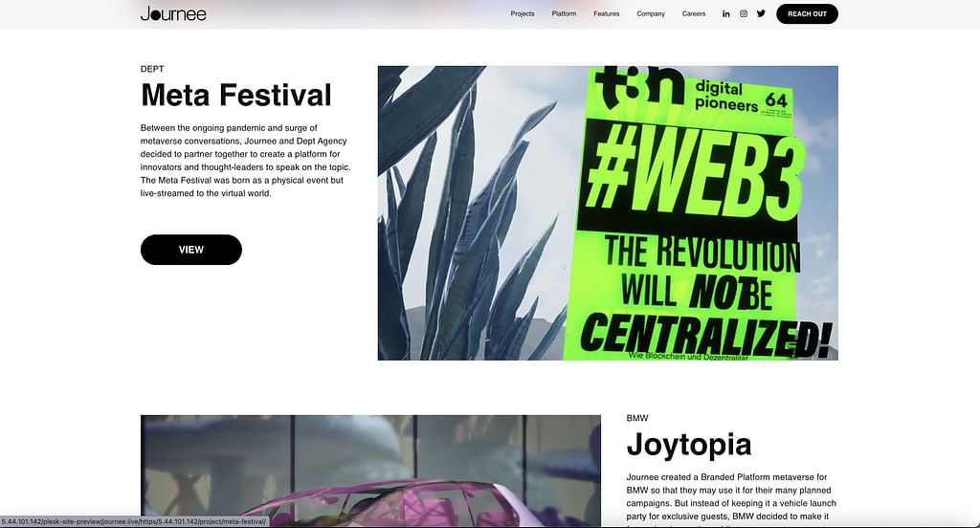This screenshot has height=528, width=980.
Task: Open the Instagram social icon
Action: pos(744,13)
